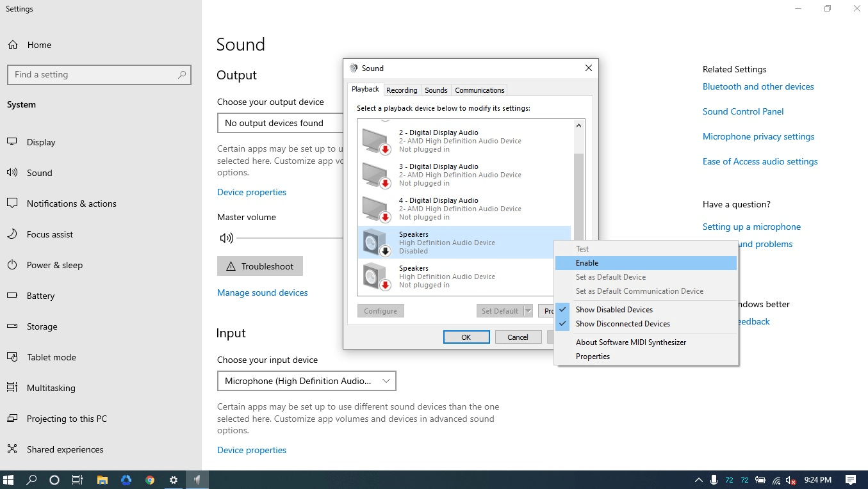This screenshot has width=868, height=489.
Task: Click the muted volume tray icon
Action: [792, 480]
